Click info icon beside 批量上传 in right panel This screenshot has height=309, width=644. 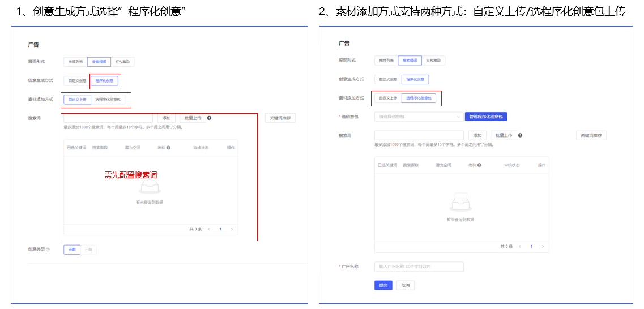tap(520, 135)
